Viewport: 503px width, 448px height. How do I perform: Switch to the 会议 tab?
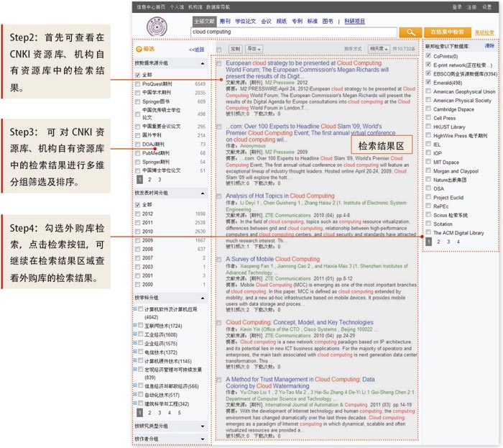pos(266,21)
